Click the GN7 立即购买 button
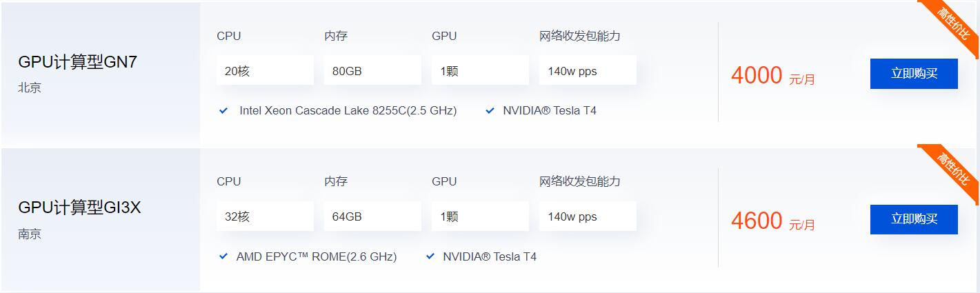 pos(914,74)
